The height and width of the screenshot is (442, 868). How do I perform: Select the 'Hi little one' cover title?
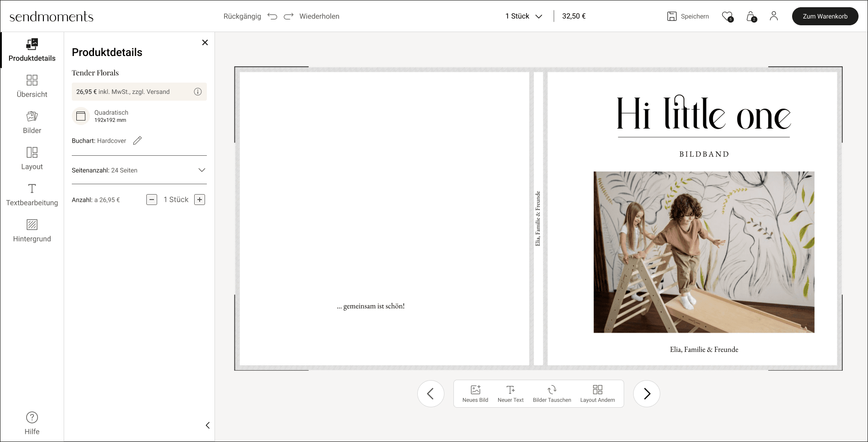click(704, 113)
